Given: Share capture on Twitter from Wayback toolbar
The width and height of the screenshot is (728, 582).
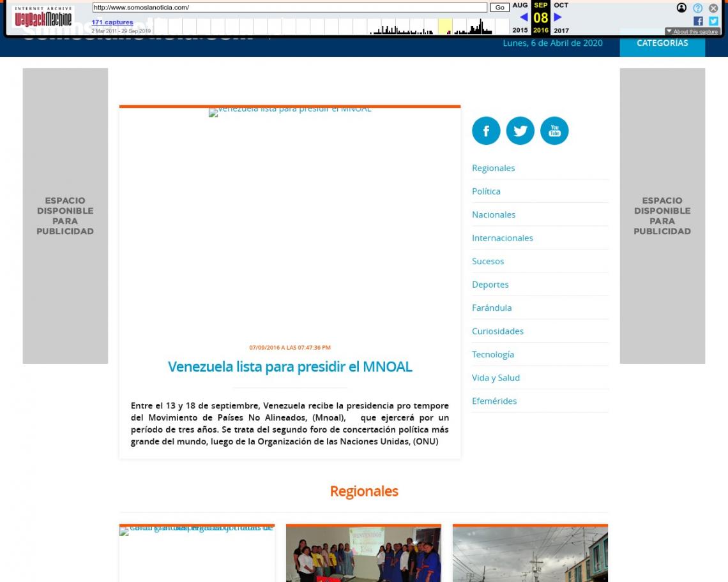Looking at the screenshot, I should point(713,21).
